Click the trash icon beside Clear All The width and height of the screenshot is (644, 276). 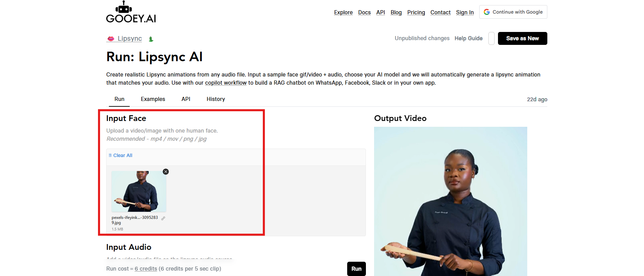coord(110,155)
